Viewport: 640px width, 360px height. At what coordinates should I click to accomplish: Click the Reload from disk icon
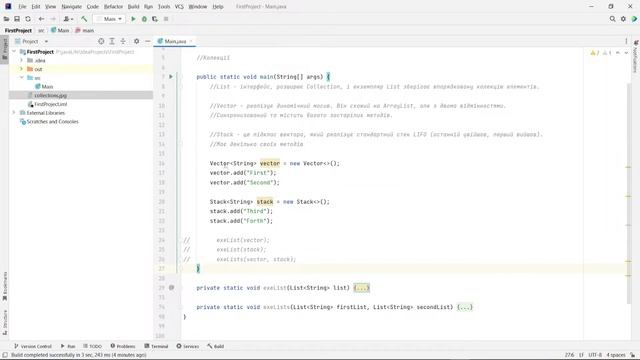point(28,19)
